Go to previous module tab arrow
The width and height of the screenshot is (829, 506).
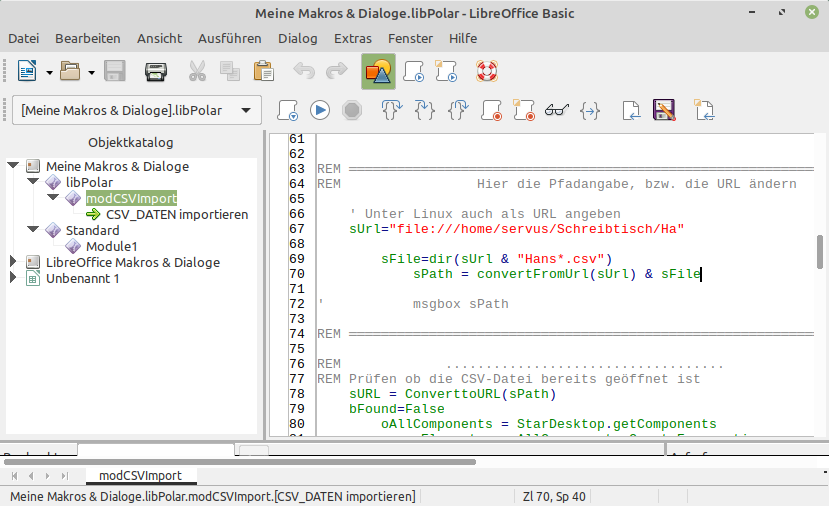(x=31, y=476)
